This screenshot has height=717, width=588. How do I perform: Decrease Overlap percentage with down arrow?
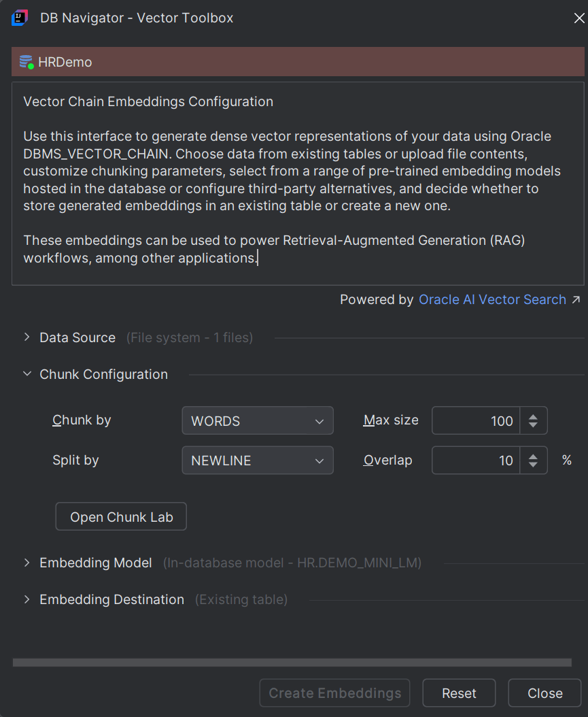coord(534,465)
